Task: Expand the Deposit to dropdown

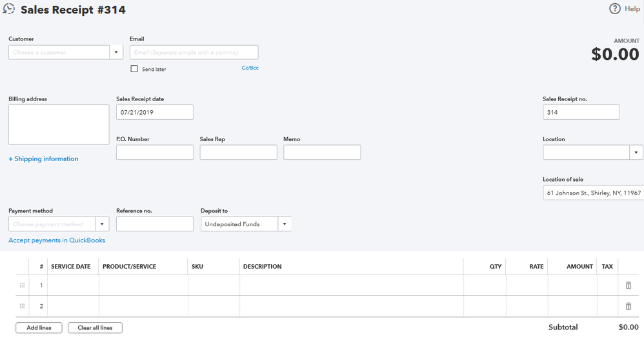Action: tap(285, 224)
